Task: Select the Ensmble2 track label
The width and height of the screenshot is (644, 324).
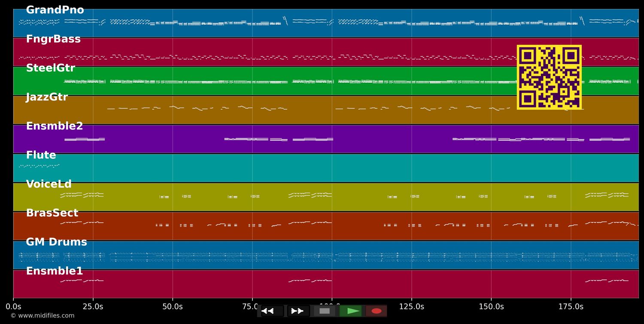Action: click(x=55, y=127)
